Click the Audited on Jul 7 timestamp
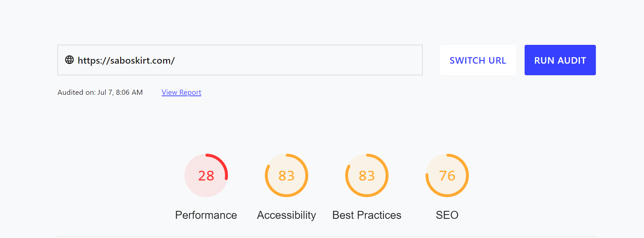The width and height of the screenshot is (644, 238). (100, 92)
